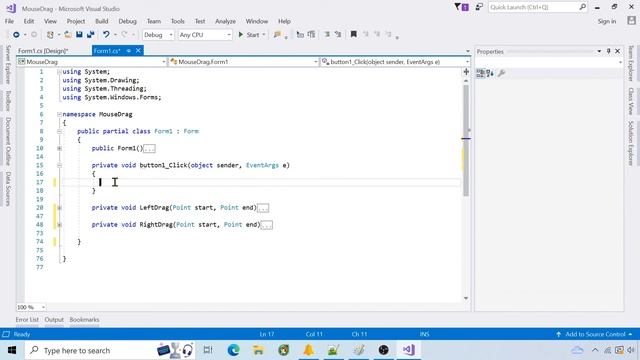
Task: Close the Form1.cs tab
Action: (x=138, y=51)
